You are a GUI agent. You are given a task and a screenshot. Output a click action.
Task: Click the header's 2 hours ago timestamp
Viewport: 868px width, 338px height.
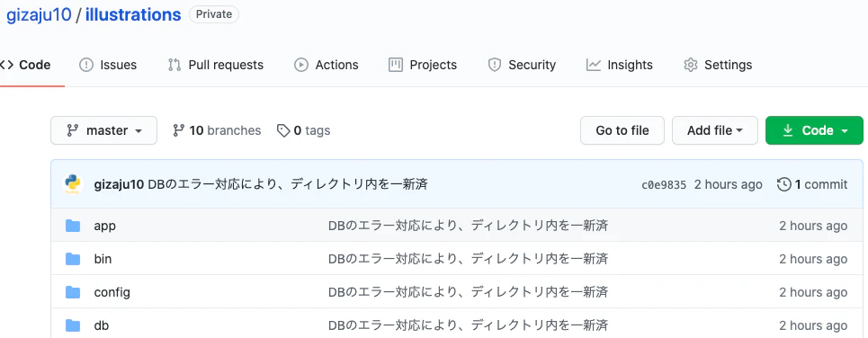click(x=729, y=184)
